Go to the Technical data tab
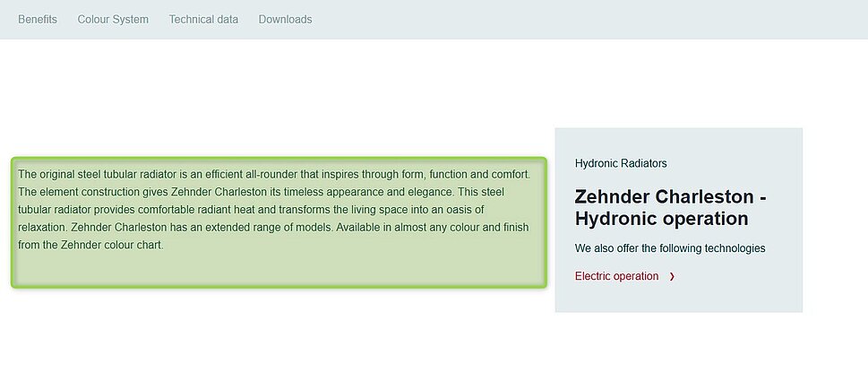This screenshot has height=373, width=868. [203, 19]
